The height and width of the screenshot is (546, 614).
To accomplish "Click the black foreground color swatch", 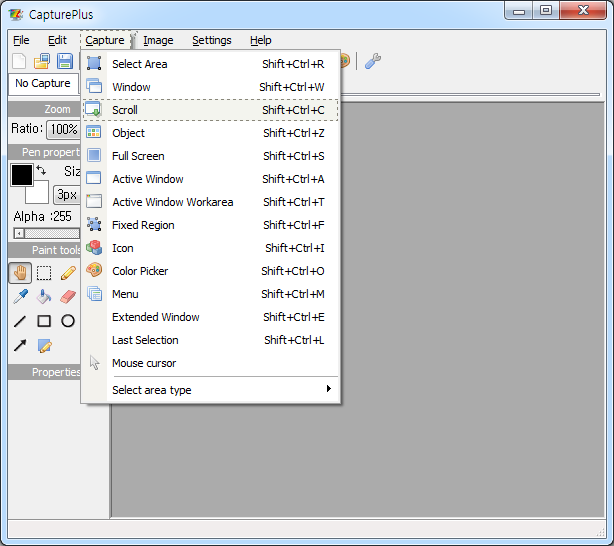I will 21,175.
